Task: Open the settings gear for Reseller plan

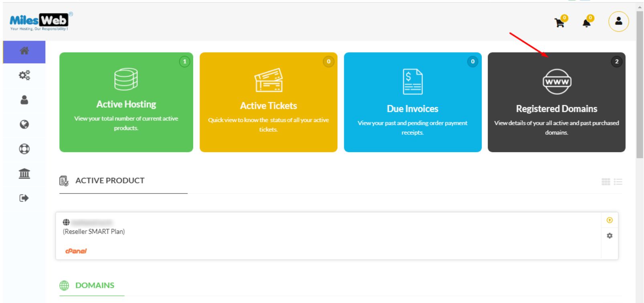Action: (610, 236)
